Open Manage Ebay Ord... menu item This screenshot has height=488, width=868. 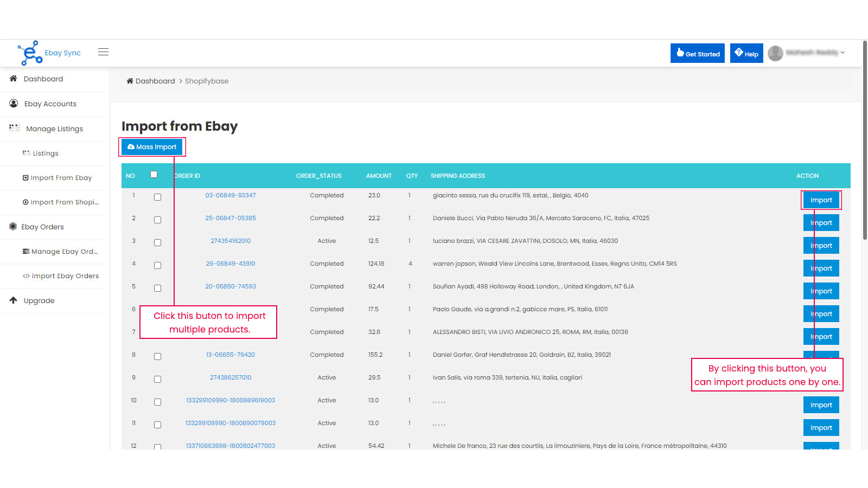point(65,252)
